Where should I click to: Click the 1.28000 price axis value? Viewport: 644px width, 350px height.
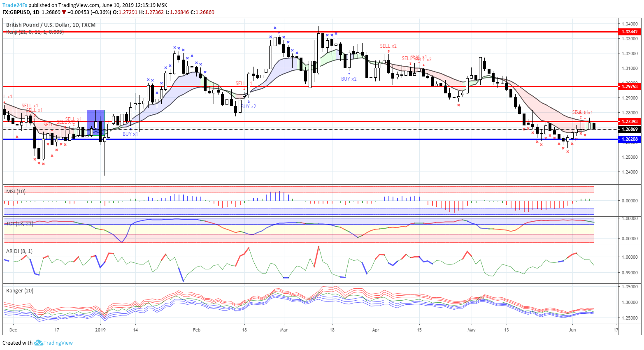[x=630, y=113]
